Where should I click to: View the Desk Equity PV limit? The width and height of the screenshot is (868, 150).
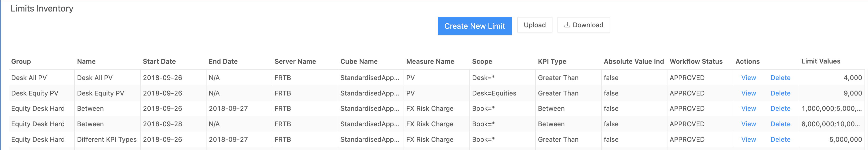coord(748,93)
